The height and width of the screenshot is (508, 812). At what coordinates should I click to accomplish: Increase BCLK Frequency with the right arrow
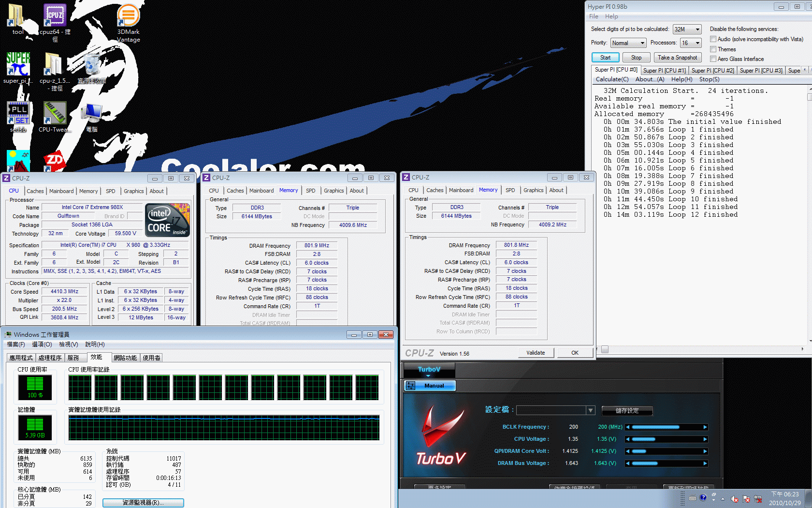click(705, 427)
